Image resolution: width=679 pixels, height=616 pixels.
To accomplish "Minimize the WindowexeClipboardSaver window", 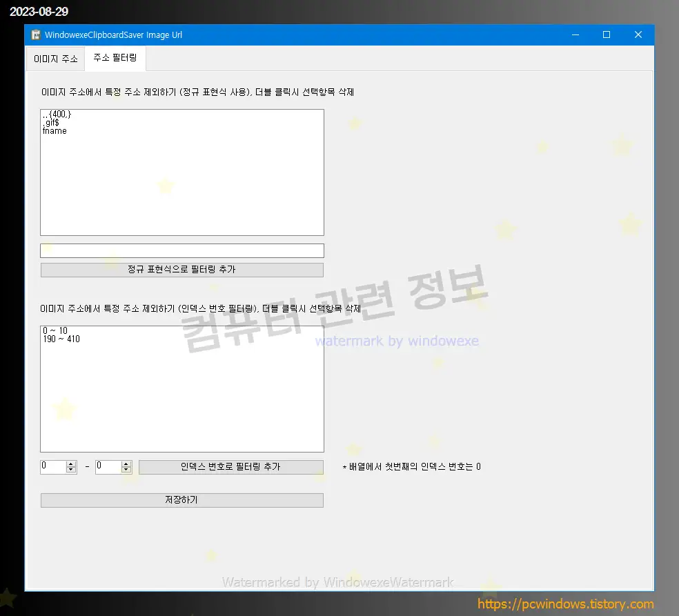I will pyautogui.click(x=575, y=34).
